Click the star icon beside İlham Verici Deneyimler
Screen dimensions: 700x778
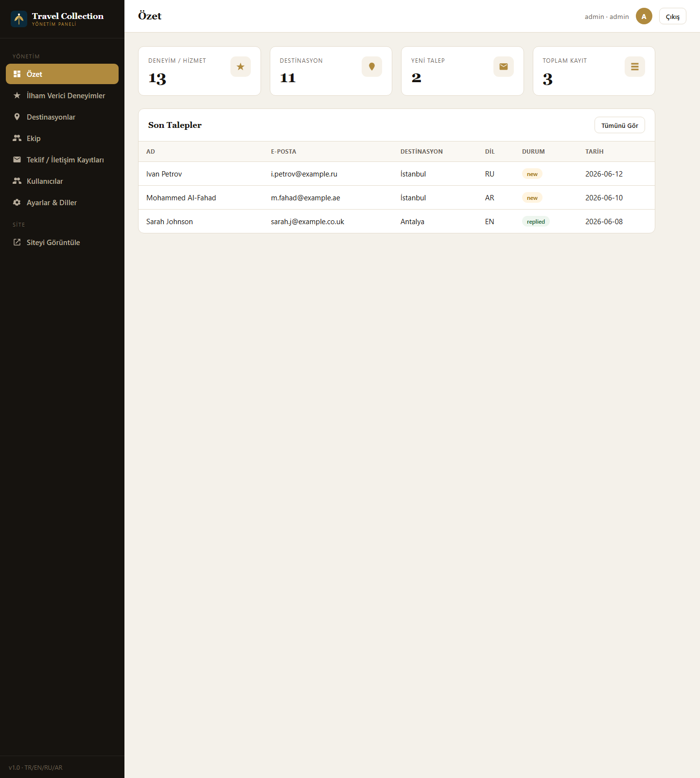(17, 95)
